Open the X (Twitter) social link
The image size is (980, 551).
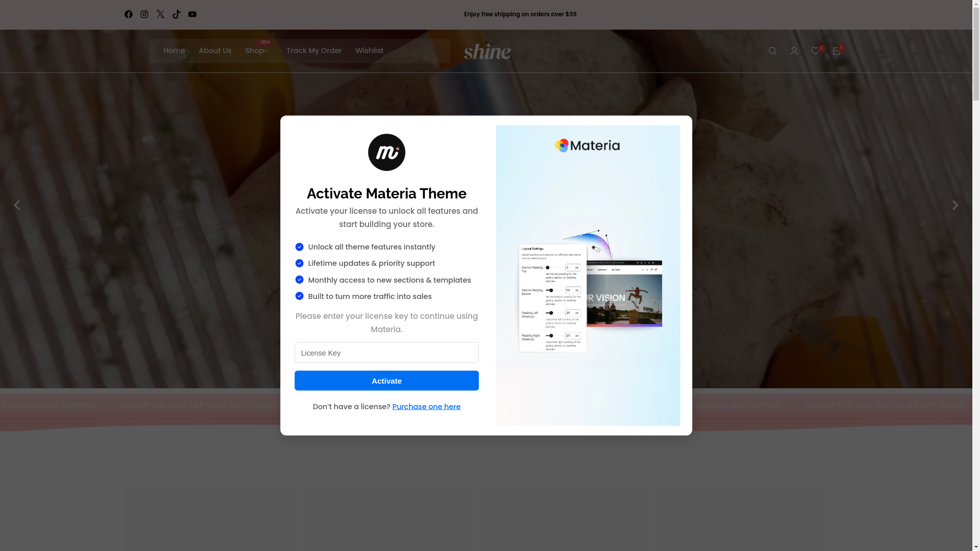[x=160, y=14]
